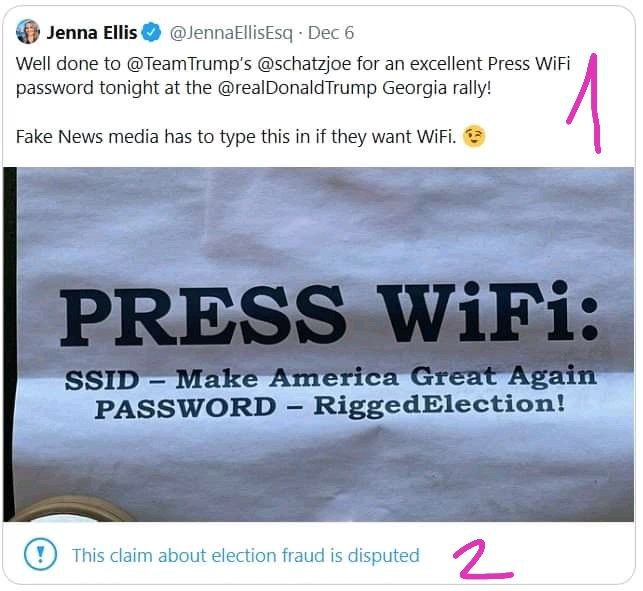Click the blue verified checkmark badge
The width and height of the screenshot is (643, 591).
click(151, 32)
